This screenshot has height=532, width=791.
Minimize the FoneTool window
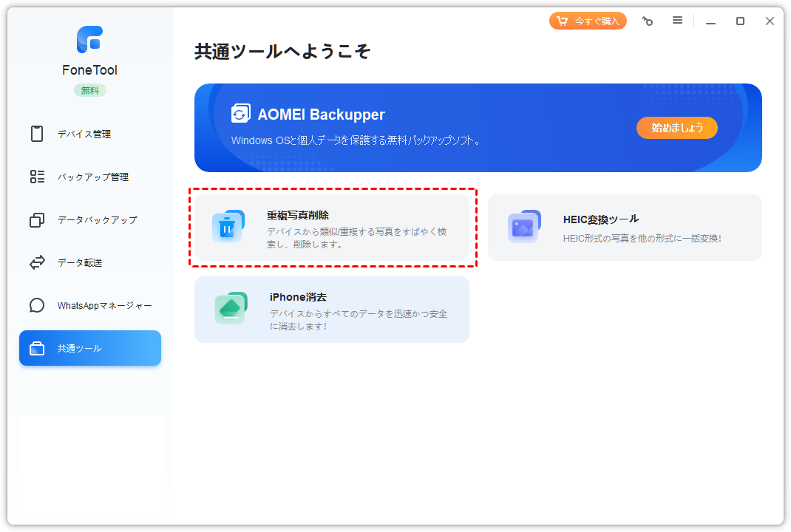pyautogui.click(x=710, y=21)
